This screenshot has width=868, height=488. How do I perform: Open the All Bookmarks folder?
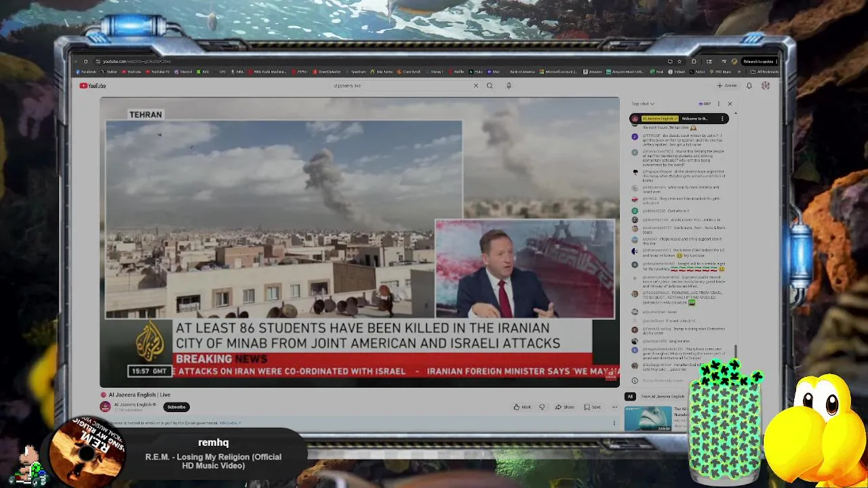[766, 72]
